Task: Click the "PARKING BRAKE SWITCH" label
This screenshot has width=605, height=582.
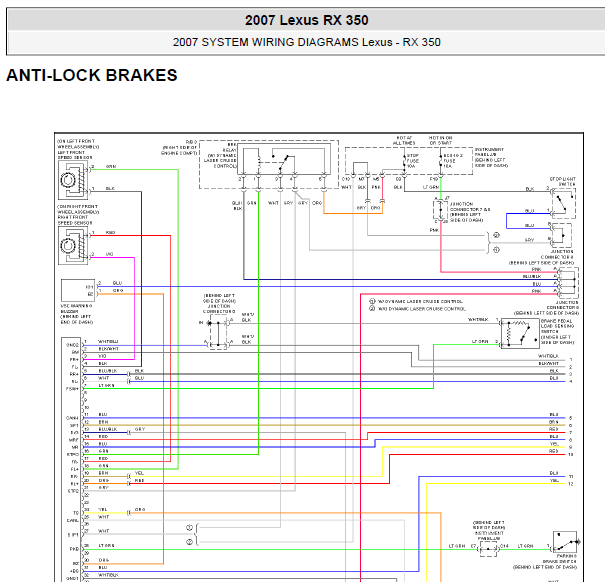Action: (x=559, y=559)
